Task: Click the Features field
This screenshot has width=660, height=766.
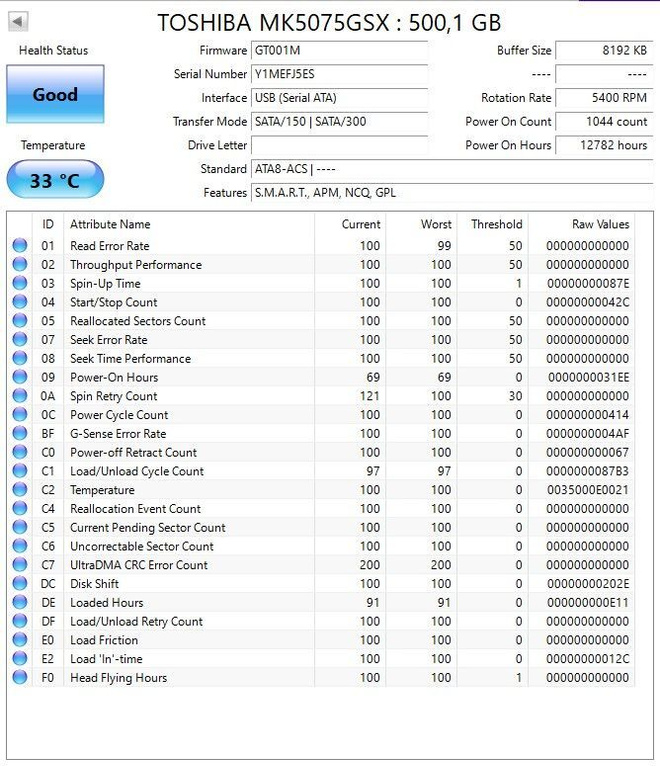Action: click(452, 193)
